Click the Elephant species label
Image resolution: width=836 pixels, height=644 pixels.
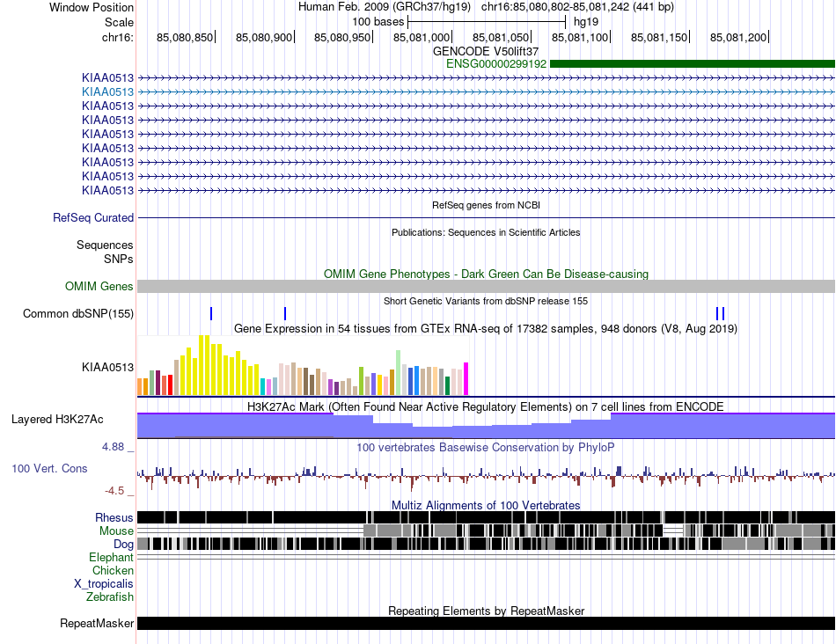(111, 557)
